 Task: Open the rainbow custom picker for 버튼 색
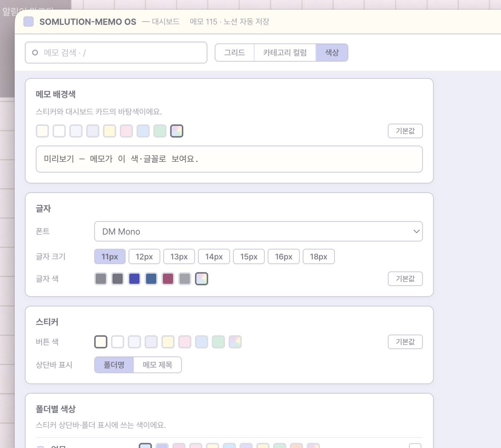(x=235, y=342)
